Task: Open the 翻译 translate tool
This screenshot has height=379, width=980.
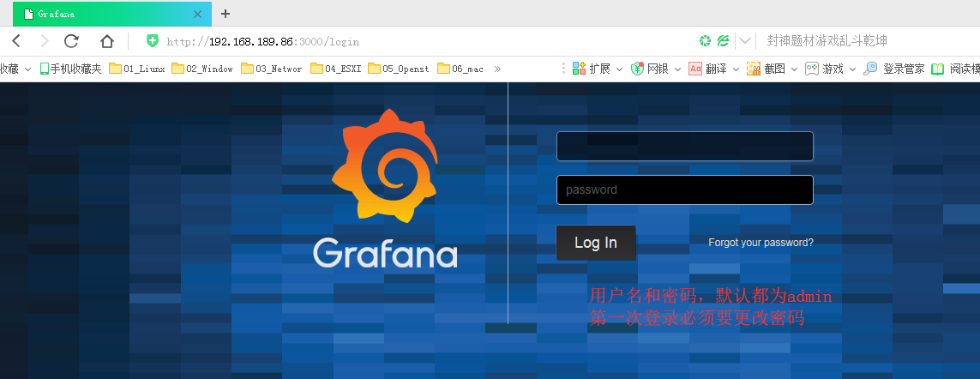Action: 707,69
